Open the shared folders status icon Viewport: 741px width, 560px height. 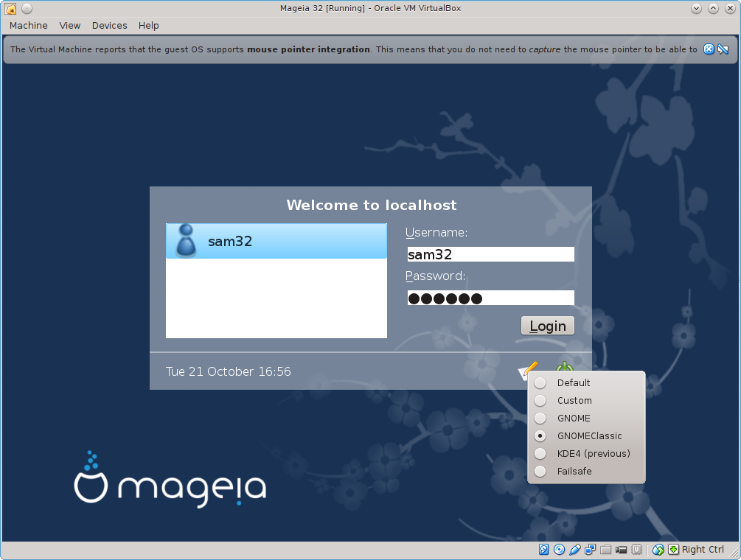pyautogui.click(x=606, y=549)
